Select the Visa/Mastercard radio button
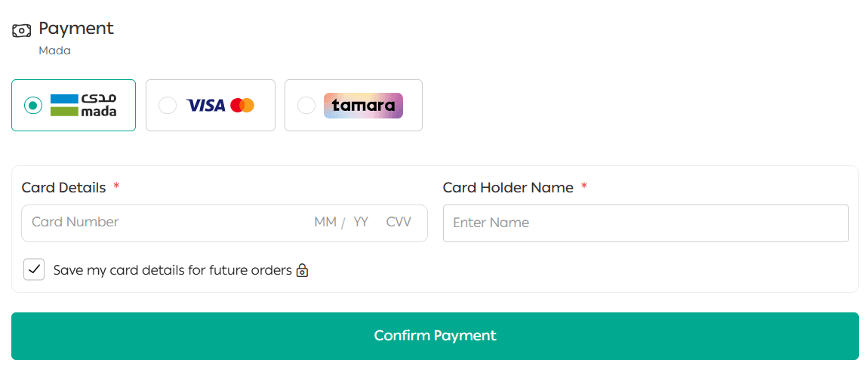The image size is (868, 372). 167,106
